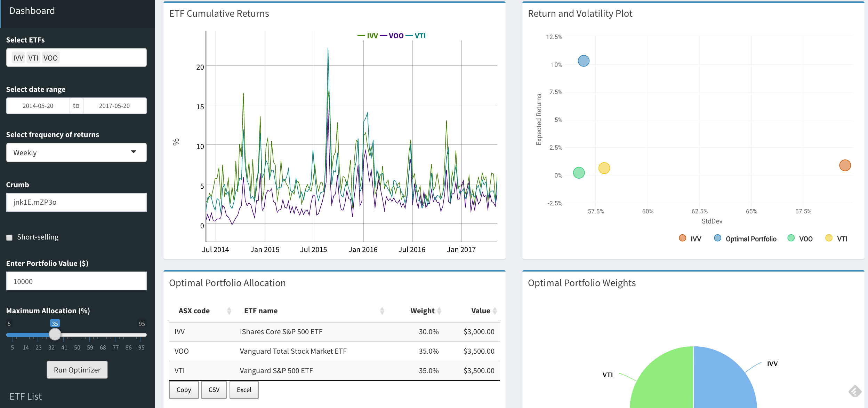The width and height of the screenshot is (868, 408).
Task: Open the Select ETFs multi-select box
Action: click(101, 58)
